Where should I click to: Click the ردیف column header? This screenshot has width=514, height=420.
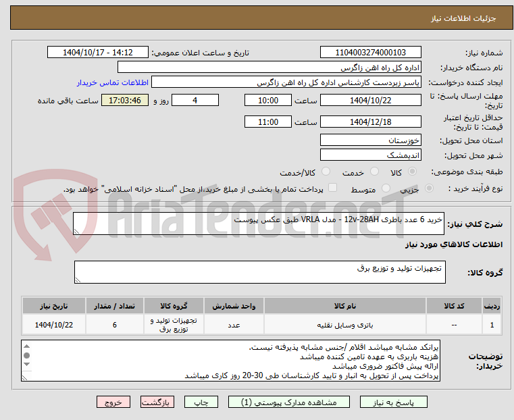tap(492, 306)
